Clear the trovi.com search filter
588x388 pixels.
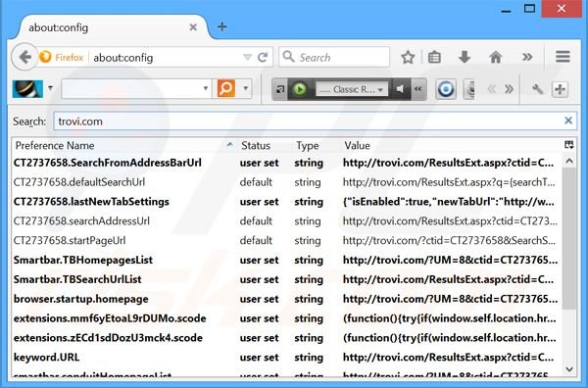[568, 121]
